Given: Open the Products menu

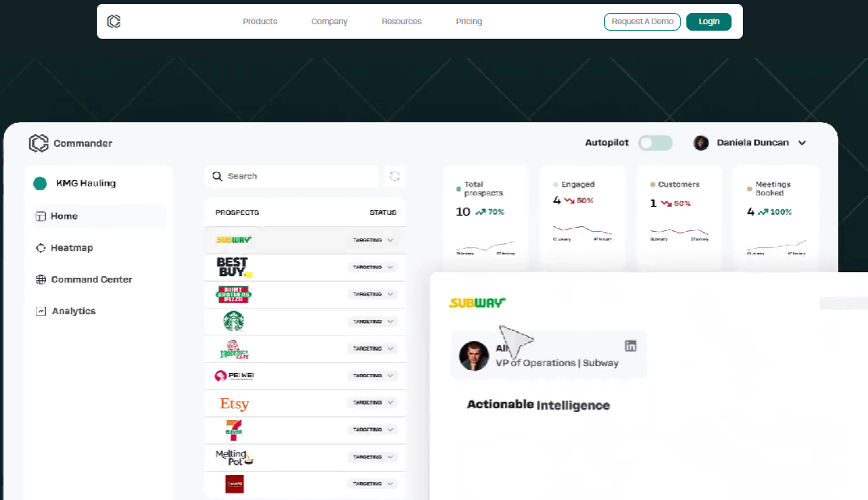Looking at the screenshot, I should point(260,22).
